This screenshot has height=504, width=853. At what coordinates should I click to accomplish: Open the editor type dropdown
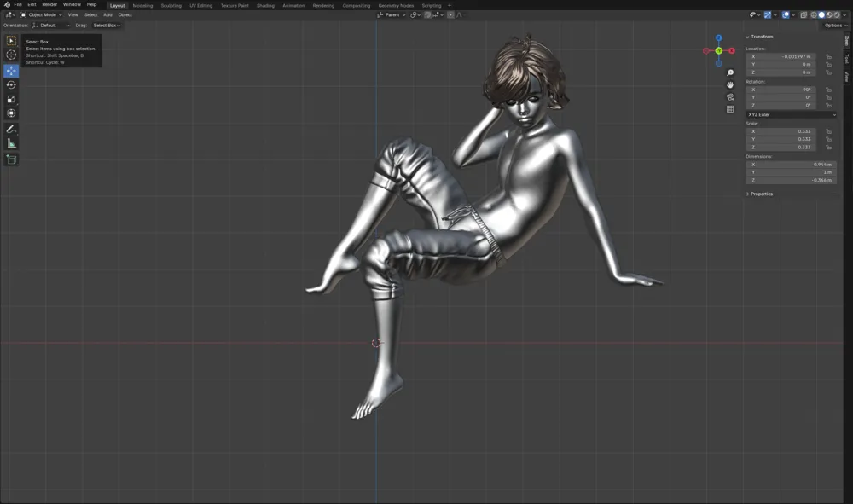point(9,15)
